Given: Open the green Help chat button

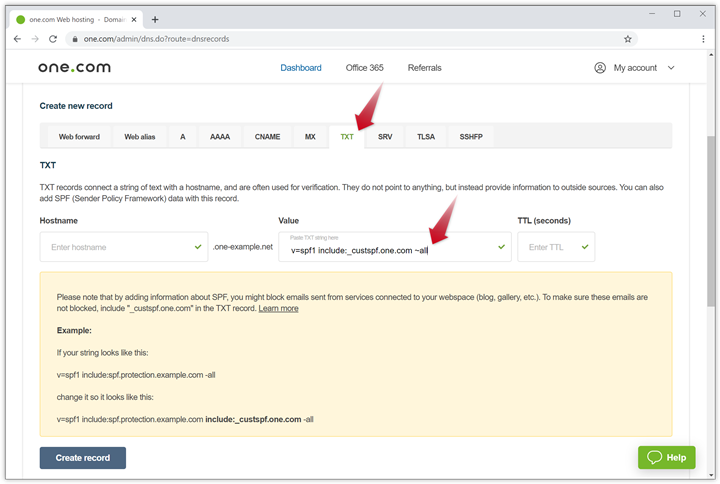Looking at the screenshot, I should pos(666,457).
